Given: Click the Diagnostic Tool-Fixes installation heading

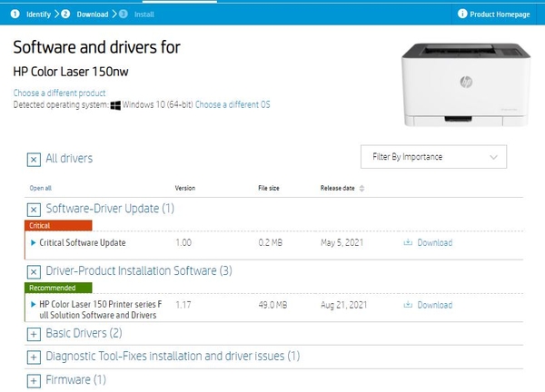Looking at the screenshot, I should tap(173, 356).
